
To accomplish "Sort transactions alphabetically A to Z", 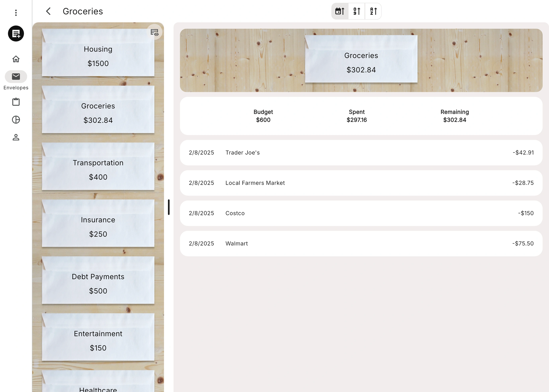I will tap(373, 11).
